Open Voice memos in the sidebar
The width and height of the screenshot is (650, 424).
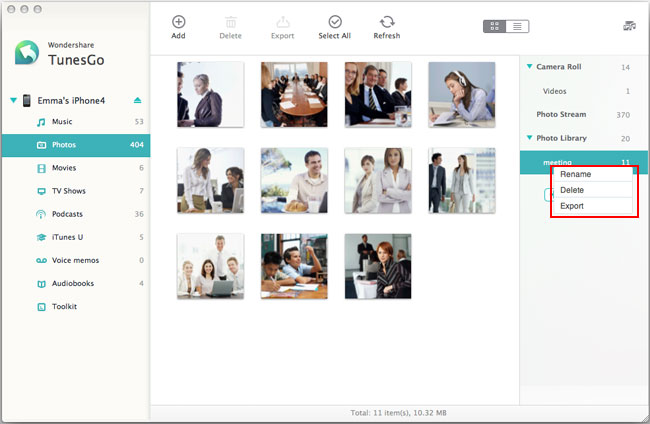(x=76, y=260)
